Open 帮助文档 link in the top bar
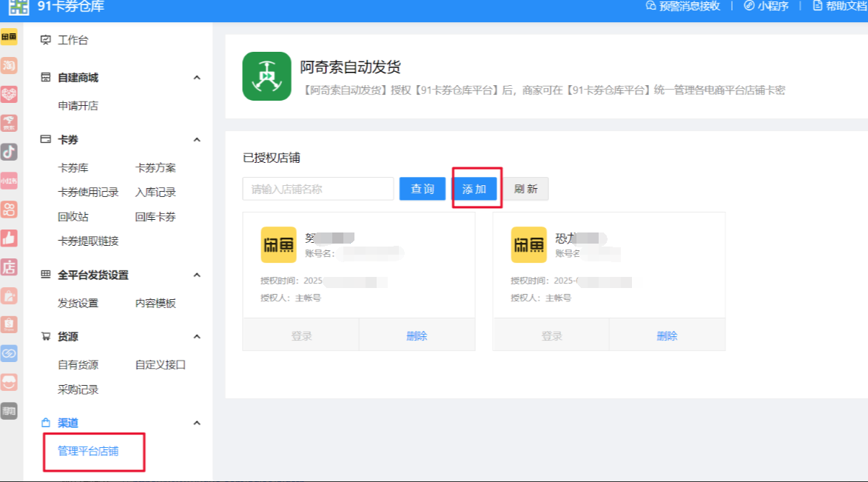 pyautogui.click(x=840, y=6)
